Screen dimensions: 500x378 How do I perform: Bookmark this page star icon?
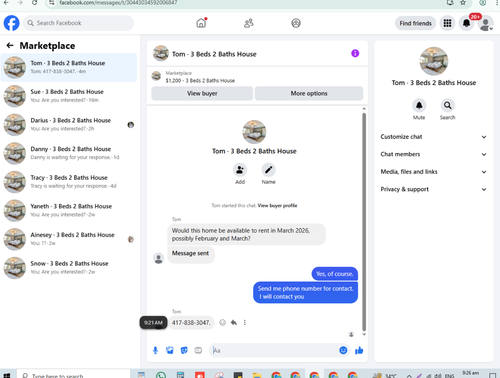463,2
